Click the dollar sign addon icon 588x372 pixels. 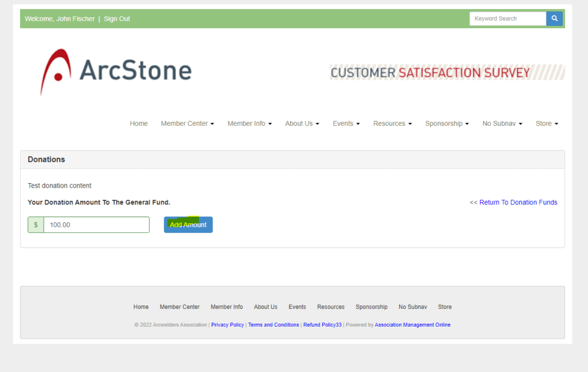coord(36,225)
